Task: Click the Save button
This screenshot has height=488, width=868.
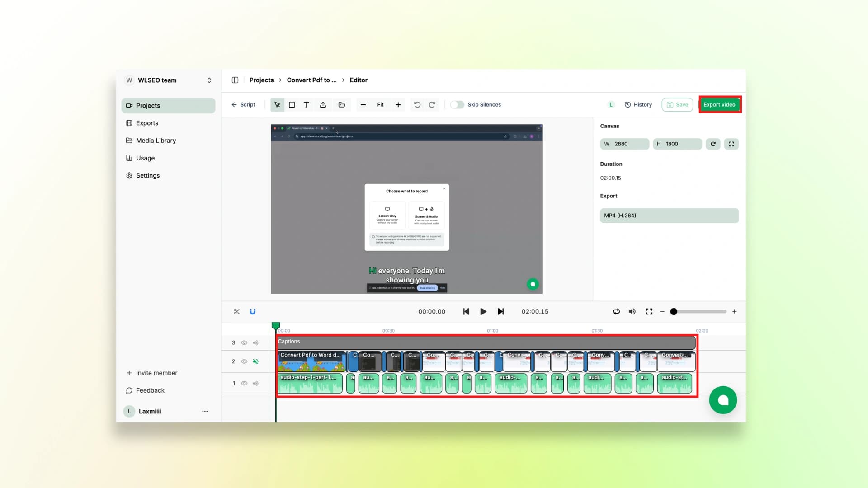Action: pos(677,104)
